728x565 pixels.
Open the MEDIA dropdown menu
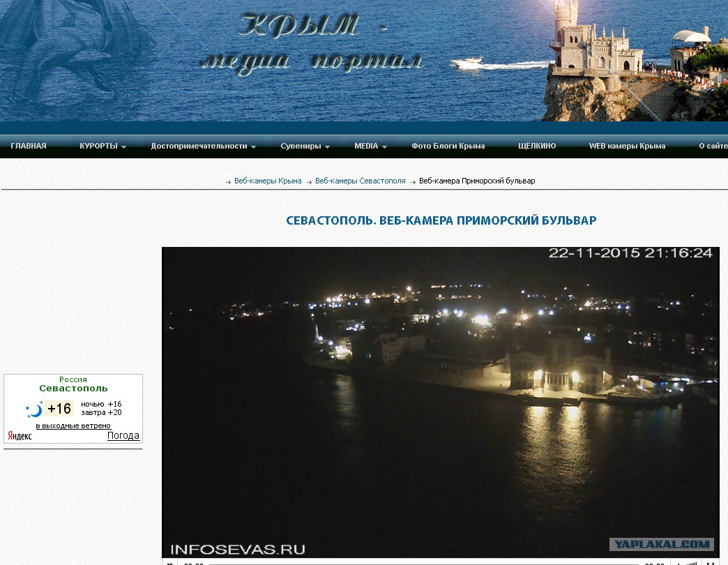370,146
